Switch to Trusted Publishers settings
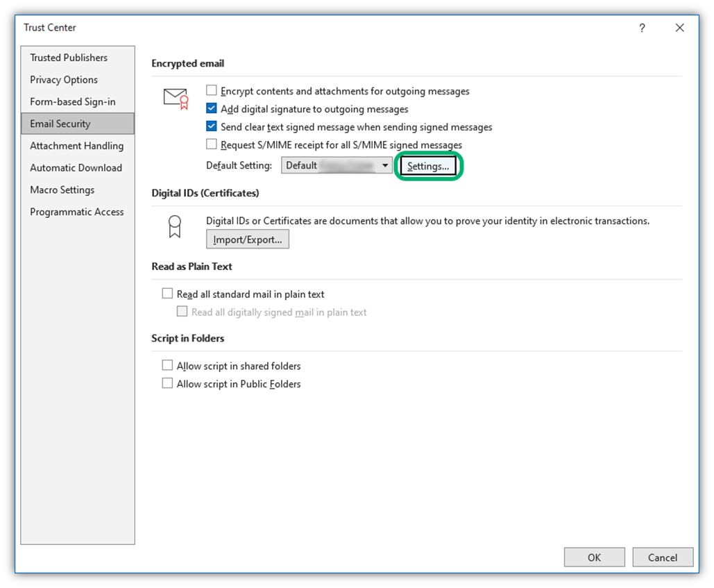Screen dimensions: 714x588 [68, 58]
